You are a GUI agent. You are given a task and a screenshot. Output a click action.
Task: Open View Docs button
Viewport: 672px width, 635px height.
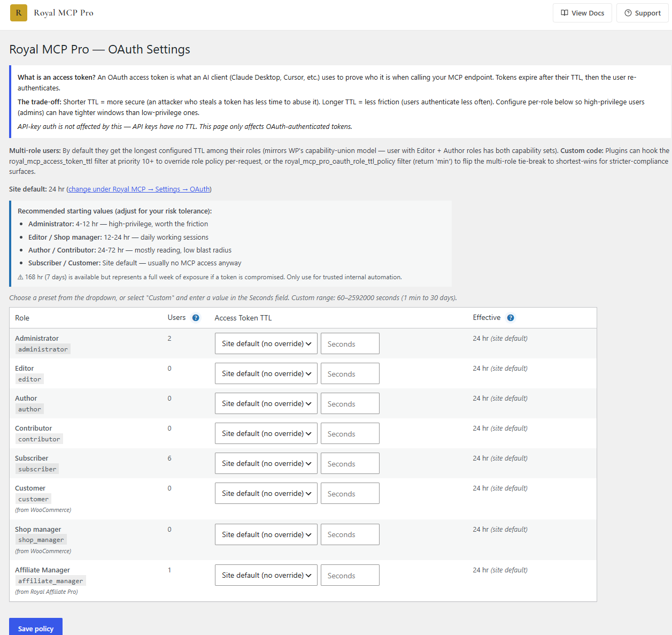[582, 13]
